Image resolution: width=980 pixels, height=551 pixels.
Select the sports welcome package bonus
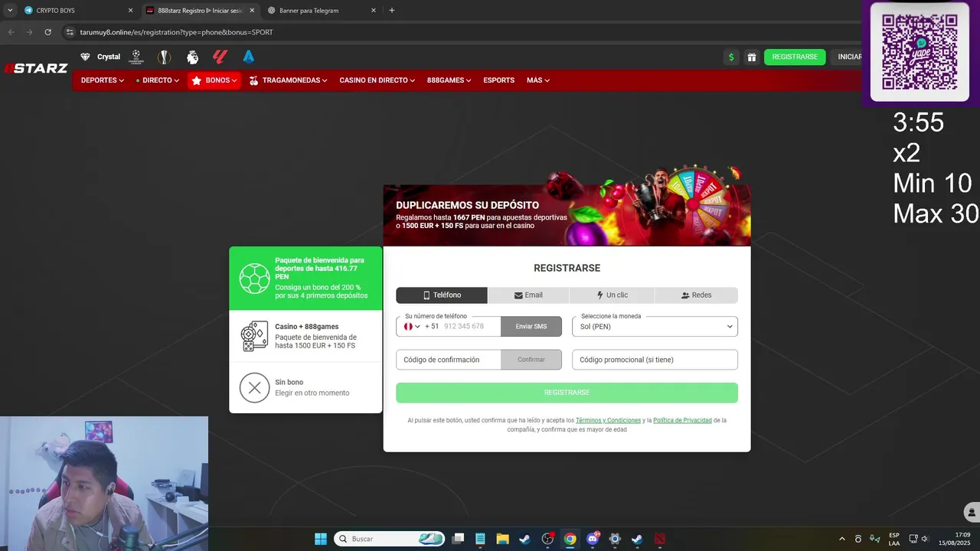click(x=305, y=279)
